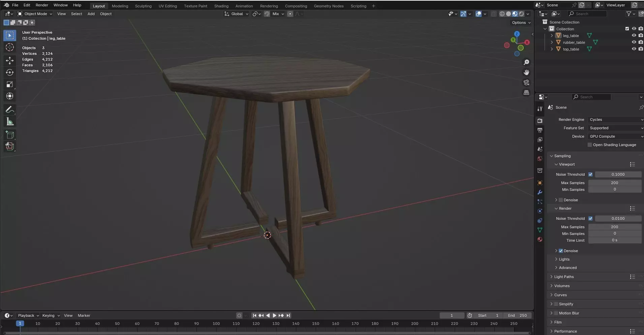Activate the 3D Cursor tool
The width and height of the screenshot is (644, 335).
click(x=10, y=47)
